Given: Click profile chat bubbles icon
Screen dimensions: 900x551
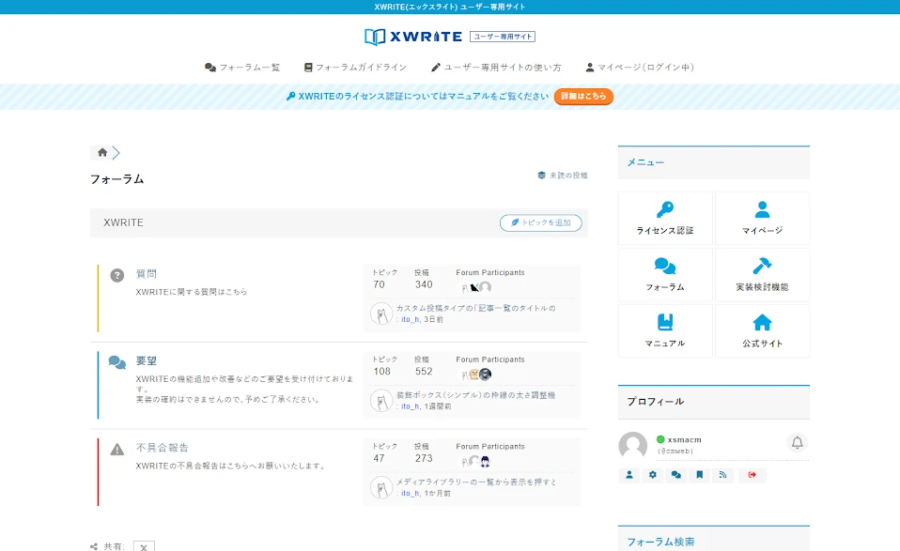Looking at the screenshot, I should point(676,475).
